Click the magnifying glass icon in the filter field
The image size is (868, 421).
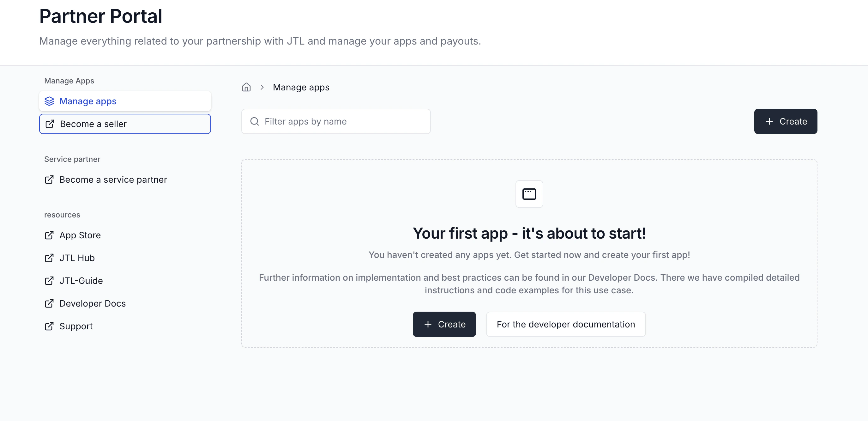click(x=254, y=121)
